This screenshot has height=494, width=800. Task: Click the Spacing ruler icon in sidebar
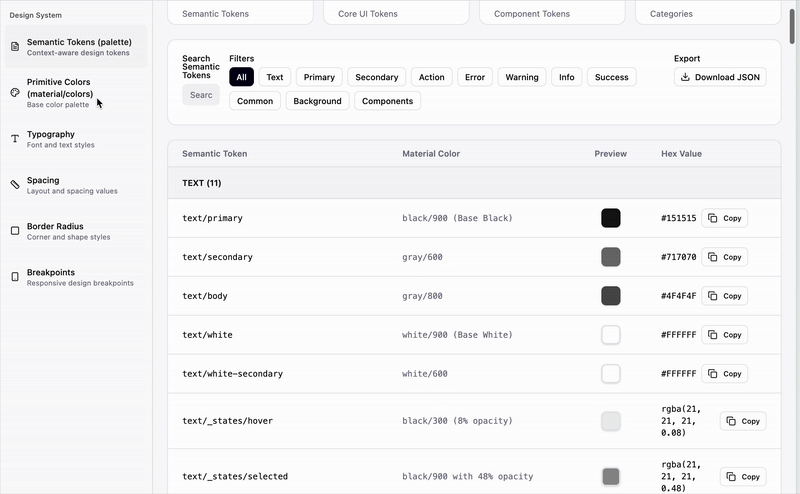pyautogui.click(x=15, y=185)
